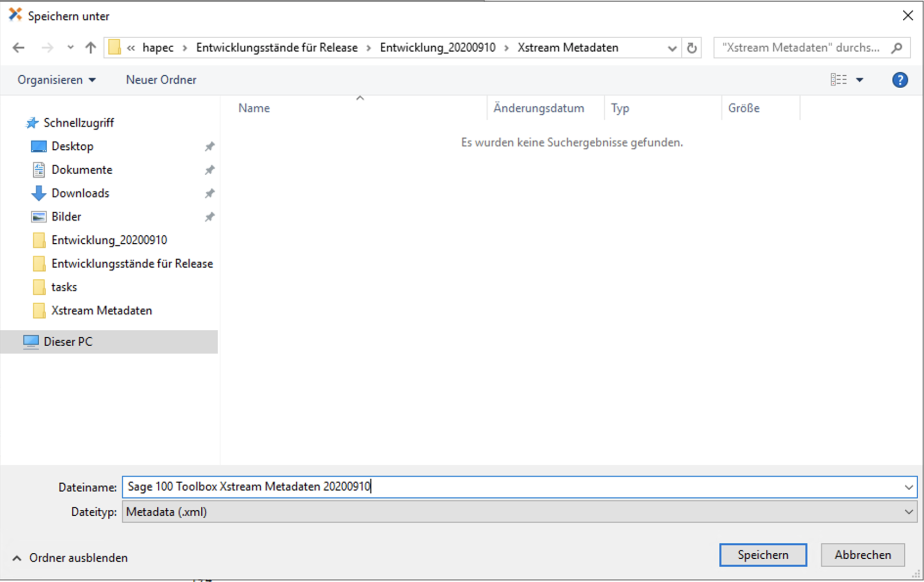Select Desktop in the sidebar
The height and width of the screenshot is (582, 924).
[x=72, y=147]
